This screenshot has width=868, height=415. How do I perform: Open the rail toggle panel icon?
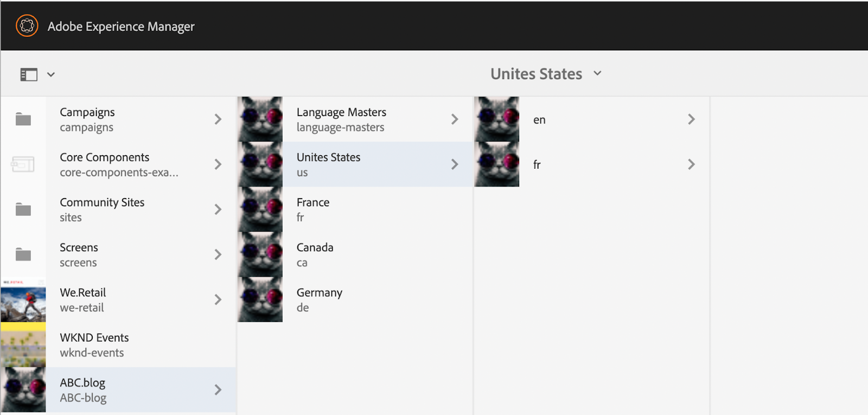tap(29, 74)
